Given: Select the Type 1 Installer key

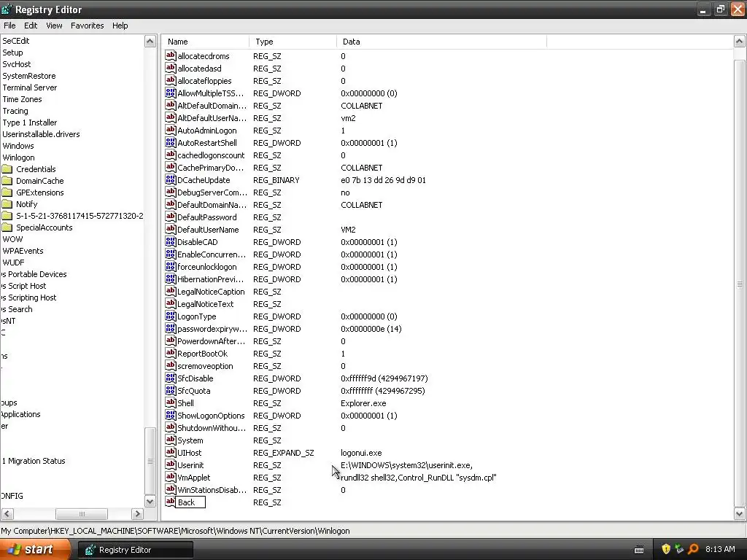Looking at the screenshot, I should click(x=29, y=122).
